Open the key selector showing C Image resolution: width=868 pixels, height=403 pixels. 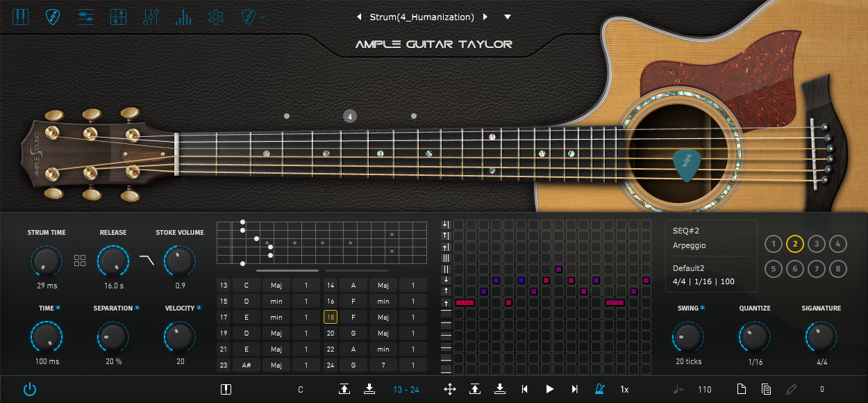pyautogui.click(x=301, y=390)
